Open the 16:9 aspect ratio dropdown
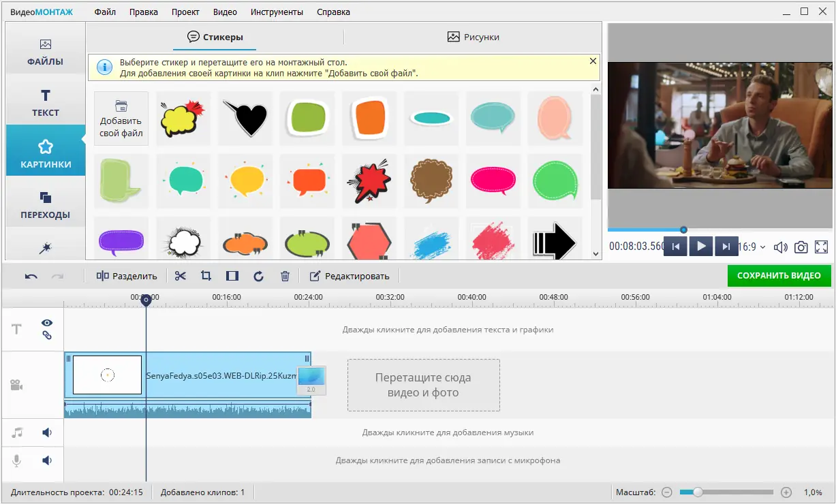The image size is (836, 504). [752, 247]
